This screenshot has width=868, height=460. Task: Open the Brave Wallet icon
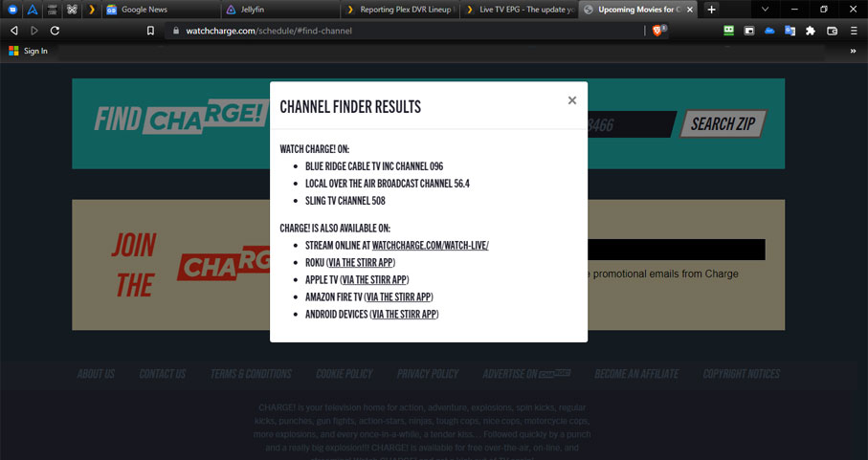(x=832, y=31)
